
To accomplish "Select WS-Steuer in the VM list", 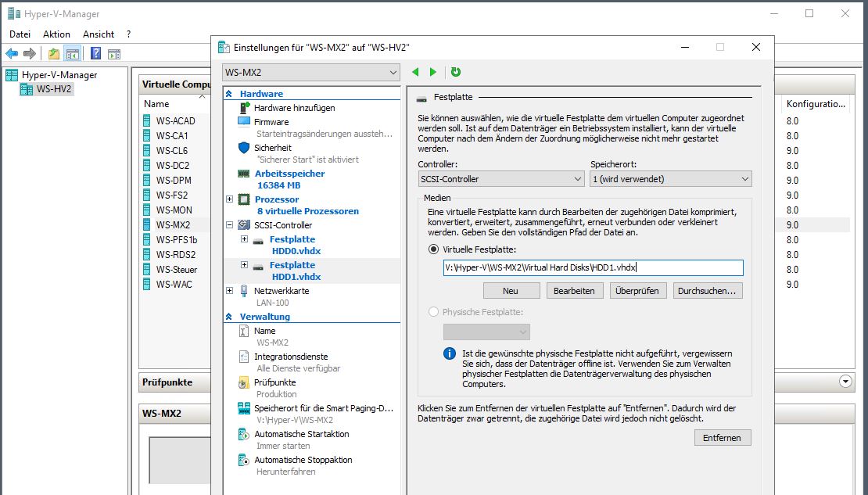I will click(177, 271).
